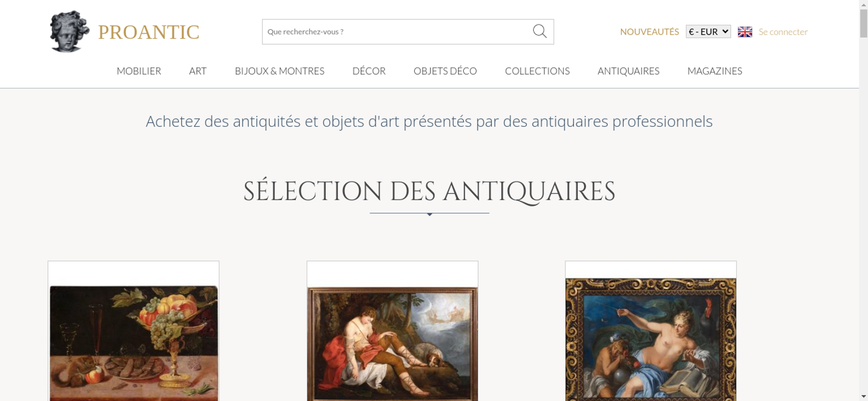Click the magnifying glass search icon

539,31
